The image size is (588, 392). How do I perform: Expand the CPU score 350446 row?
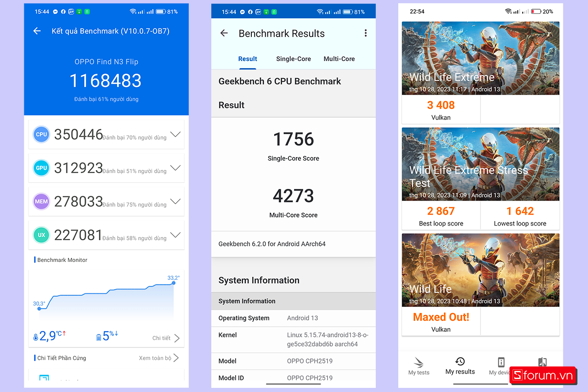click(175, 135)
